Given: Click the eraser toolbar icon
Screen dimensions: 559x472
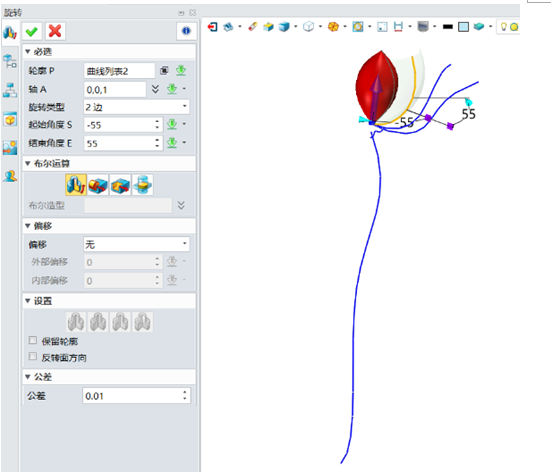Looking at the screenshot, I should [x=253, y=27].
